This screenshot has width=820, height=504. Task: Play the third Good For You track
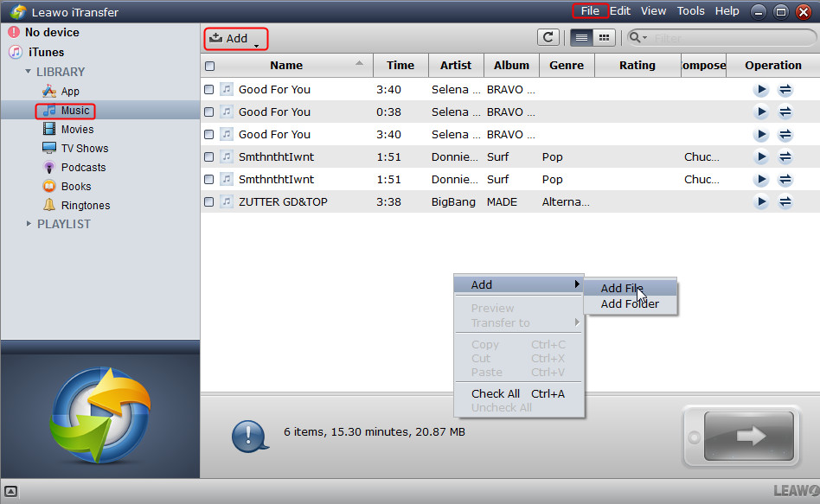click(x=761, y=134)
